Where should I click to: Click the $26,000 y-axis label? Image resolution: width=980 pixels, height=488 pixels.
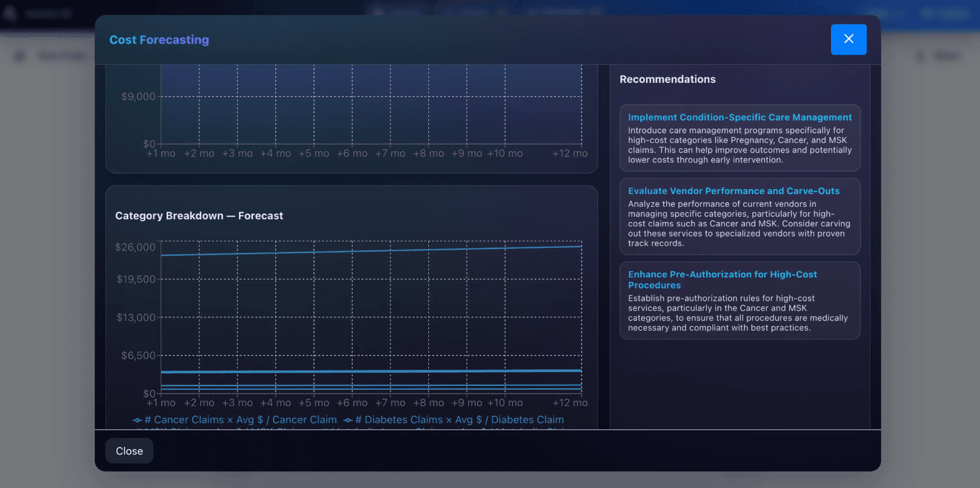tap(135, 247)
